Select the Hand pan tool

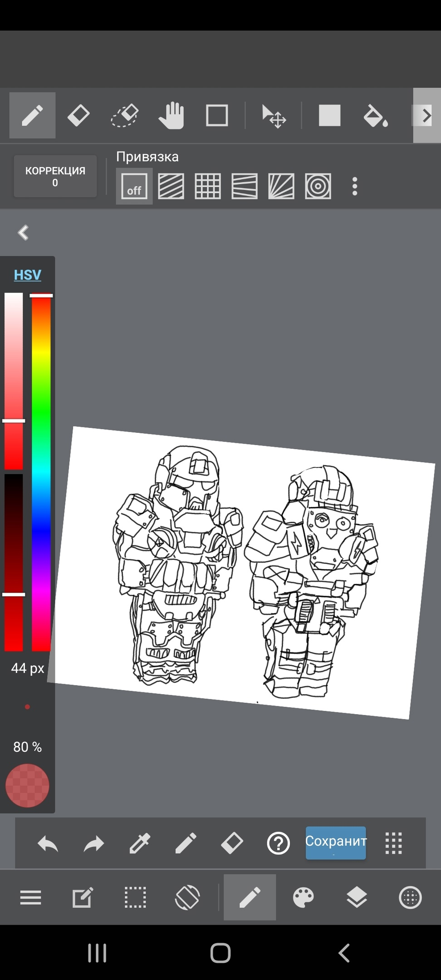[171, 115]
